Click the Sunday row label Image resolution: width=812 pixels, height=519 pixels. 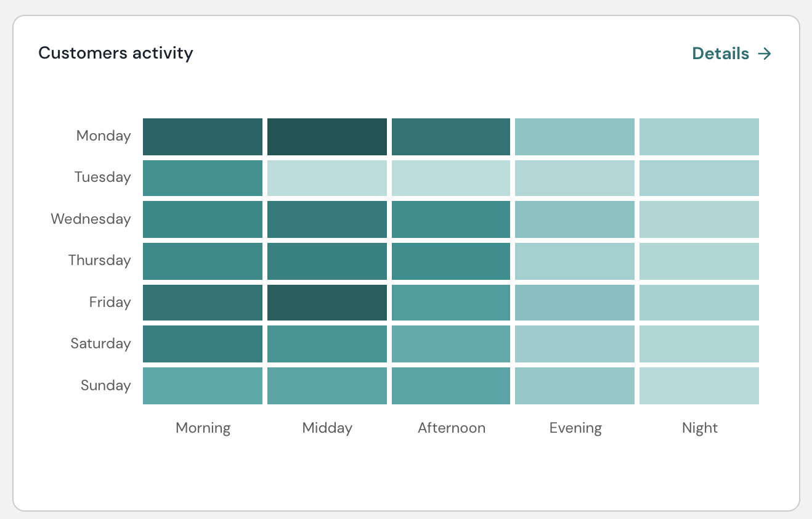106,386
